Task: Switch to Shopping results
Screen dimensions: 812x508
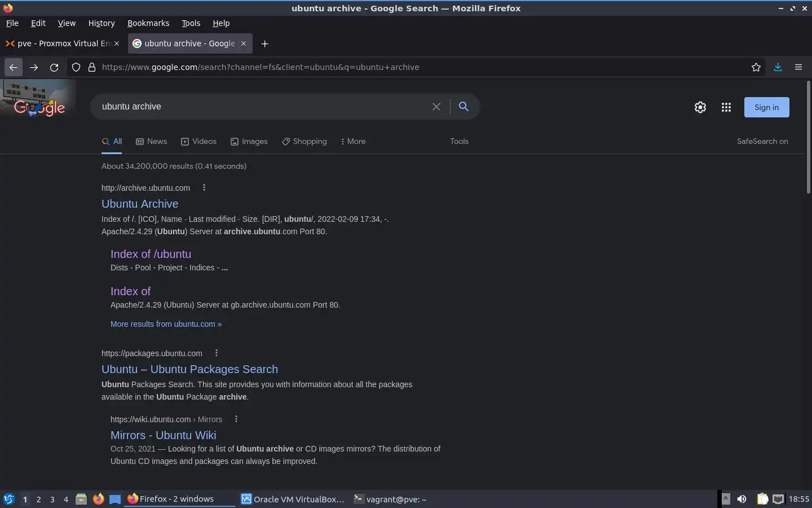Action: coord(304,142)
